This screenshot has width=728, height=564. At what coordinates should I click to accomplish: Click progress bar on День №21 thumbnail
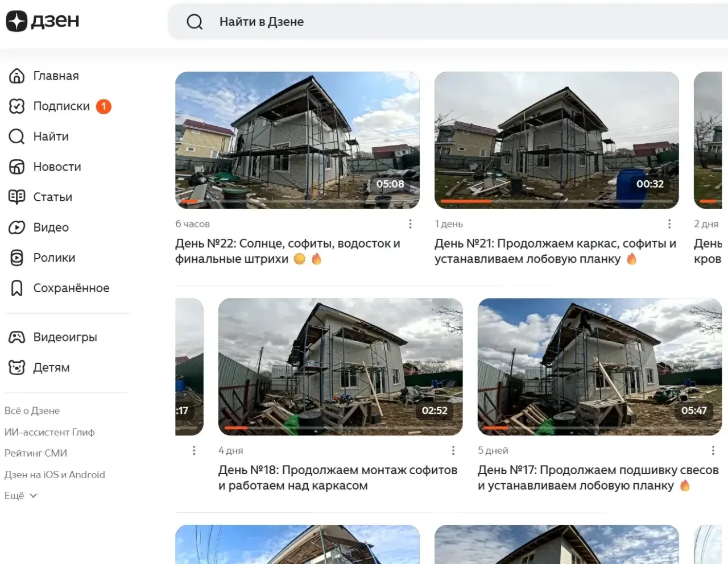coord(557,201)
